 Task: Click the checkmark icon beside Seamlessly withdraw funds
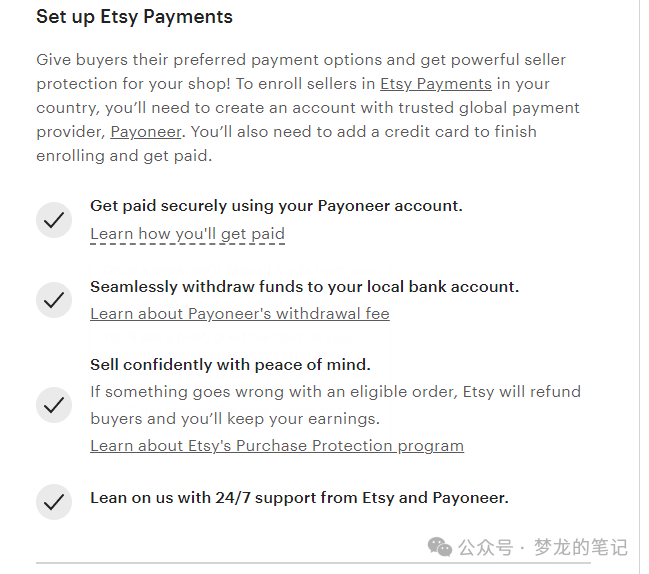(54, 300)
